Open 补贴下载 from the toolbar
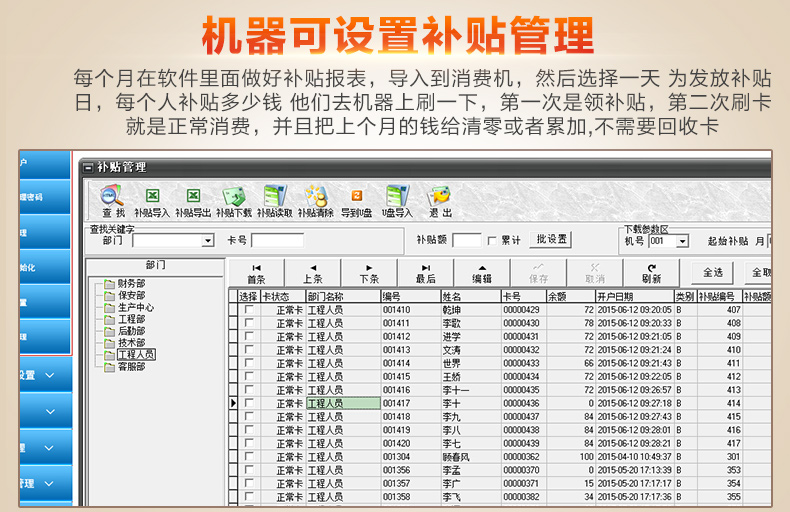This screenshot has width=790, height=512. coord(234,201)
